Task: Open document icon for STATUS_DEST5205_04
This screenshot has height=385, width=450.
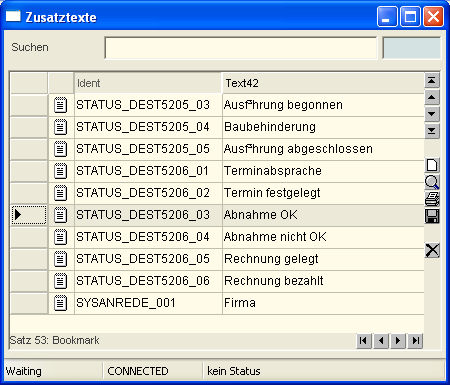Action: point(60,127)
